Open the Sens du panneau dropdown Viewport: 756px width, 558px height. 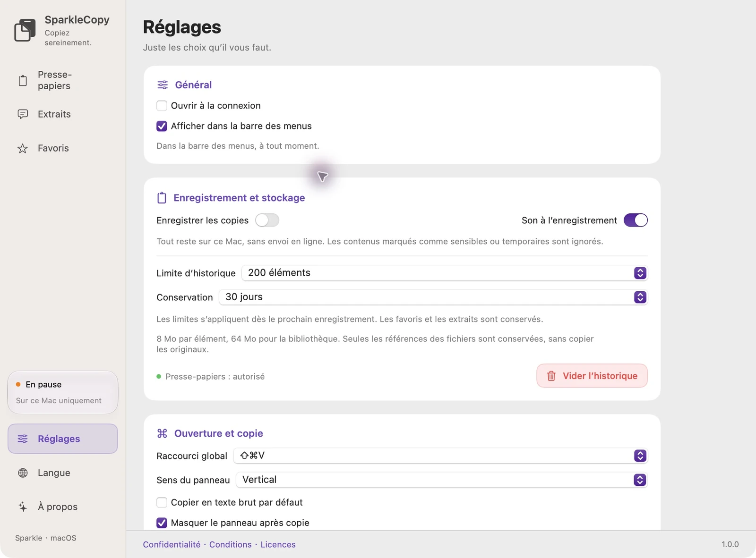441,480
